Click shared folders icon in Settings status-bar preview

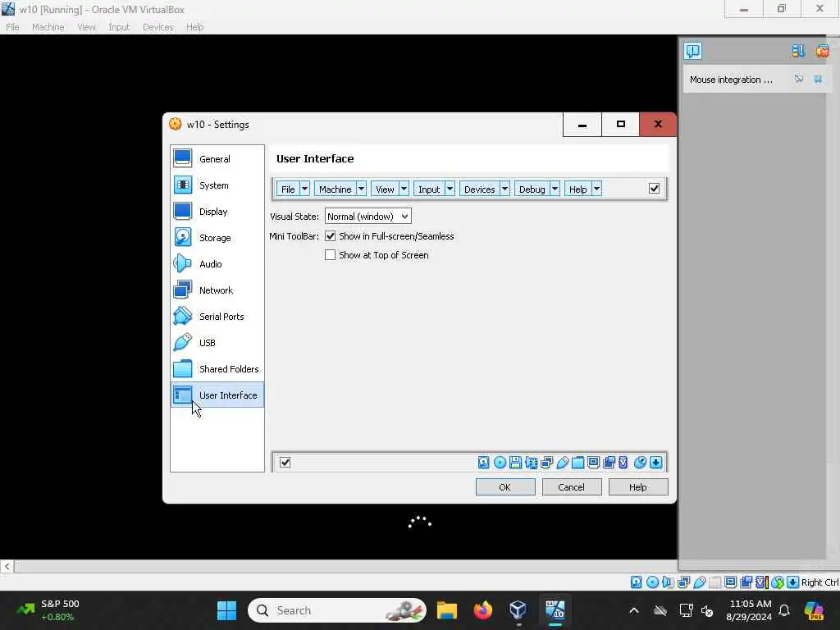click(577, 463)
